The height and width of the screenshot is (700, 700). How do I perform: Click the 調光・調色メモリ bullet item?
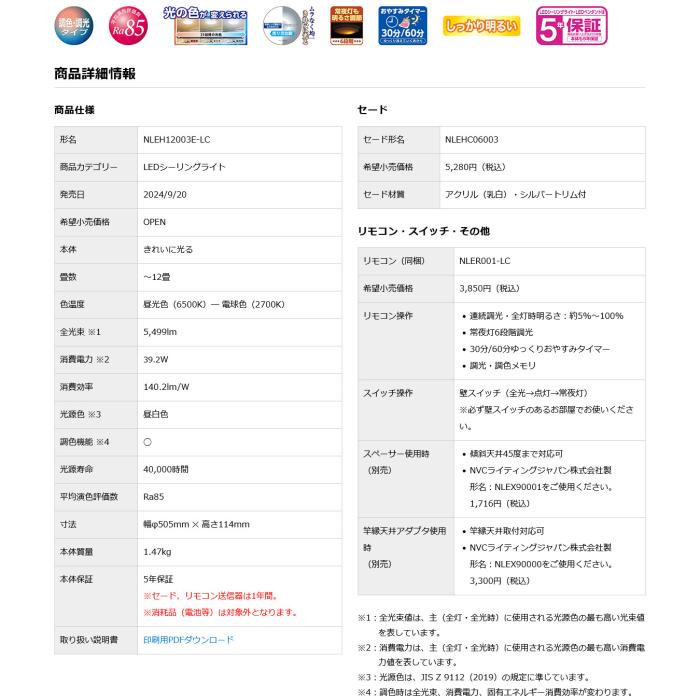click(x=503, y=366)
